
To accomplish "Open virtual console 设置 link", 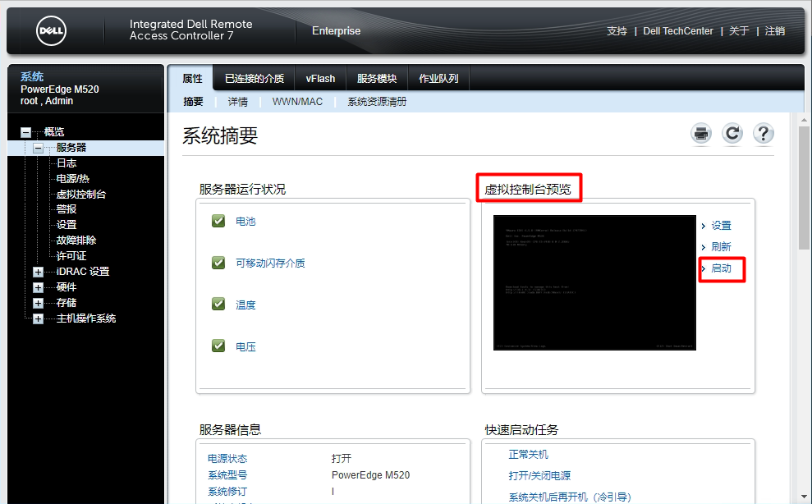I will [x=721, y=226].
